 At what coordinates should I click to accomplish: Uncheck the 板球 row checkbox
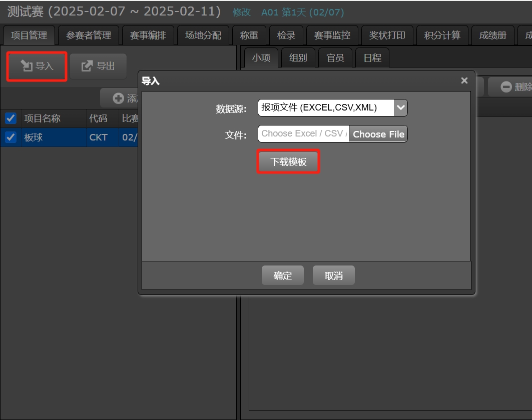pyautogui.click(x=11, y=137)
